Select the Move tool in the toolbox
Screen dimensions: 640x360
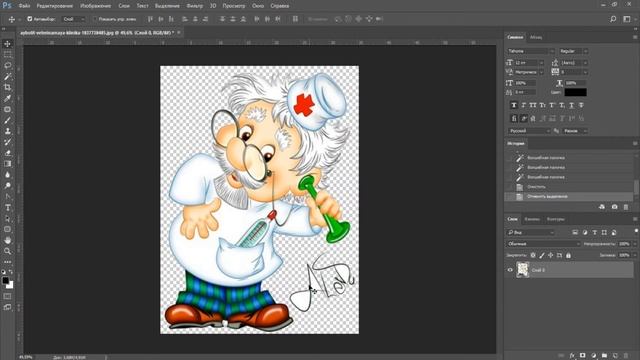pyautogui.click(x=7, y=44)
